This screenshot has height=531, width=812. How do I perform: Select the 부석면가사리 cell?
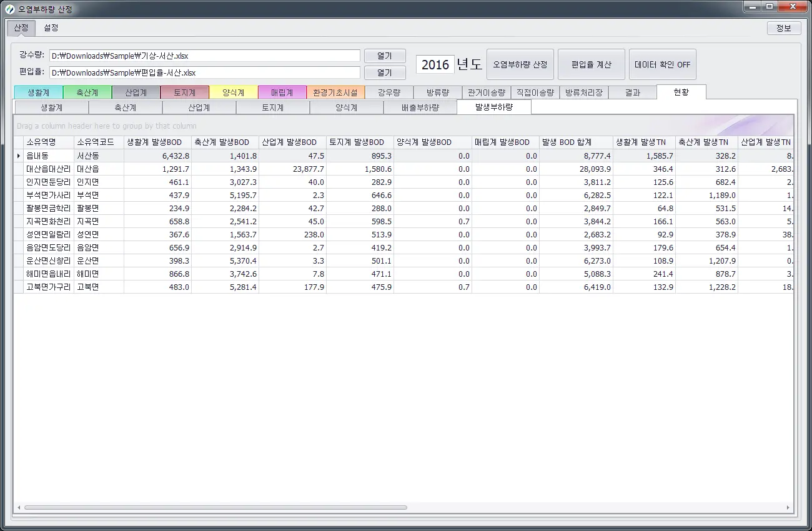[x=49, y=195]
